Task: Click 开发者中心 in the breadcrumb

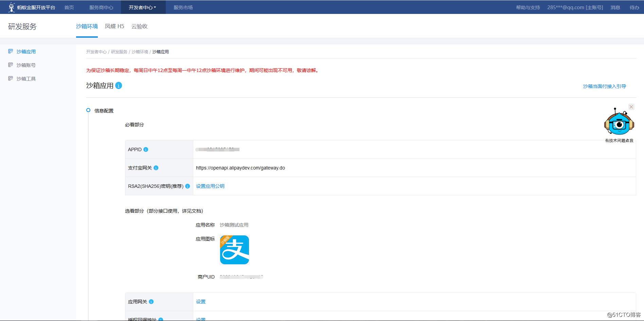Action: coord(96,52)
